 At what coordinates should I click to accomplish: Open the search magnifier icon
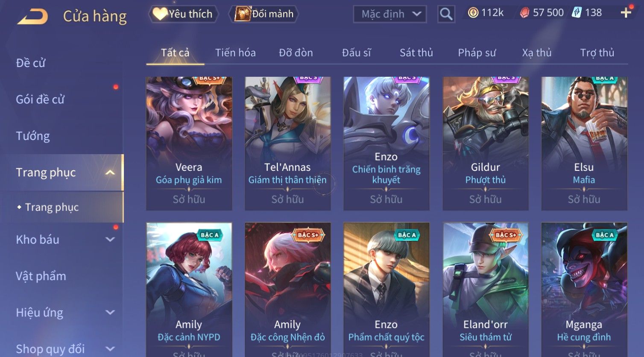[x=446, y=14]
